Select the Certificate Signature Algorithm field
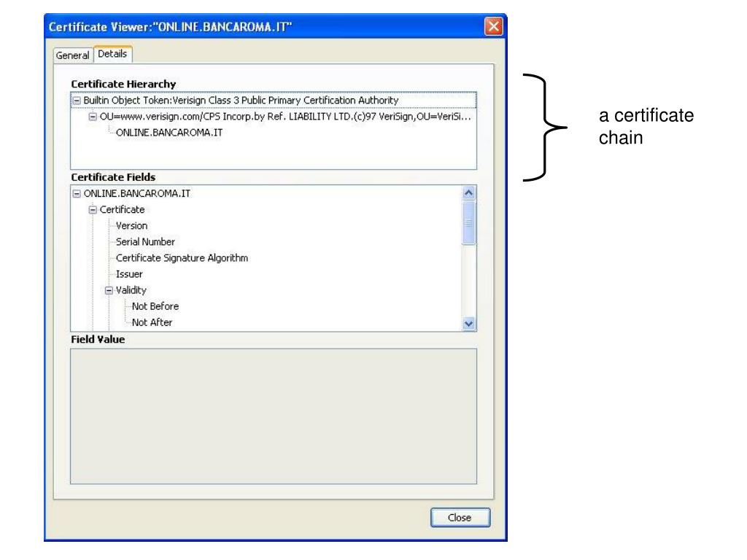The width and height of the screenshot is (747, 560). coord(182,258)
